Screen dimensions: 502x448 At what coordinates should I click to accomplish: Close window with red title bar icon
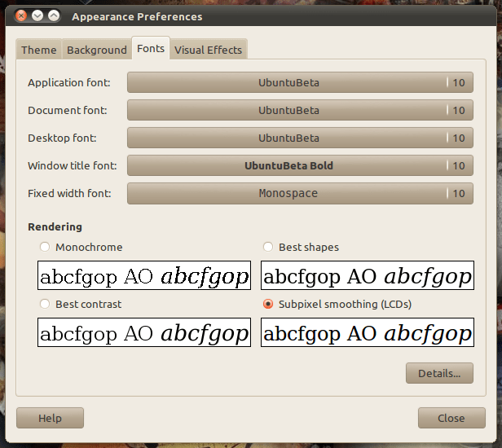(x=21, y=15)
